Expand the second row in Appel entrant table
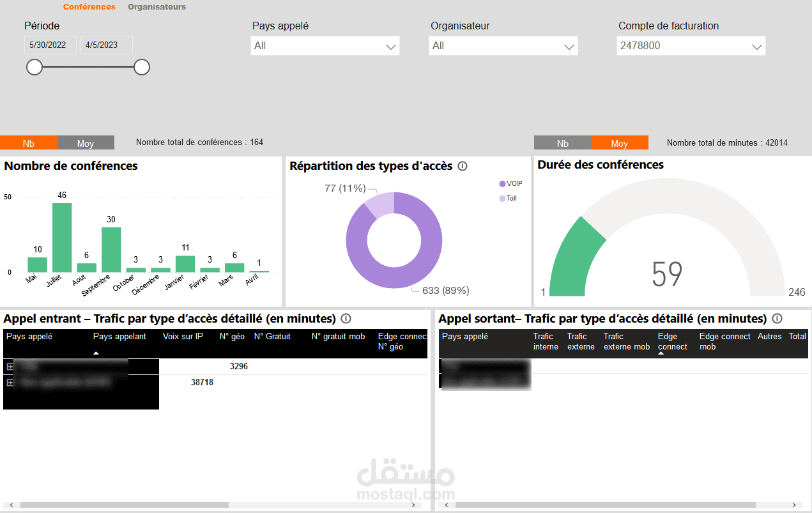The height and width of the screenshot is (513, 812). tap(10, 383)
